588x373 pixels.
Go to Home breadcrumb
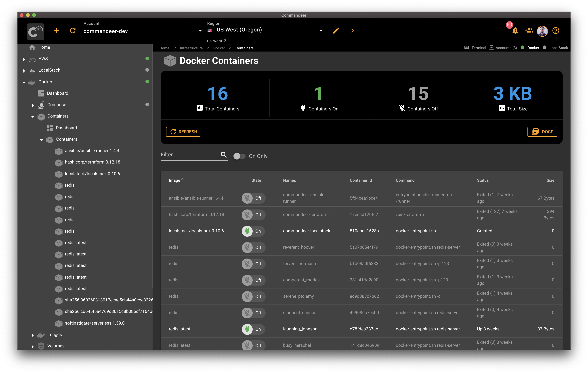(164, 48)
